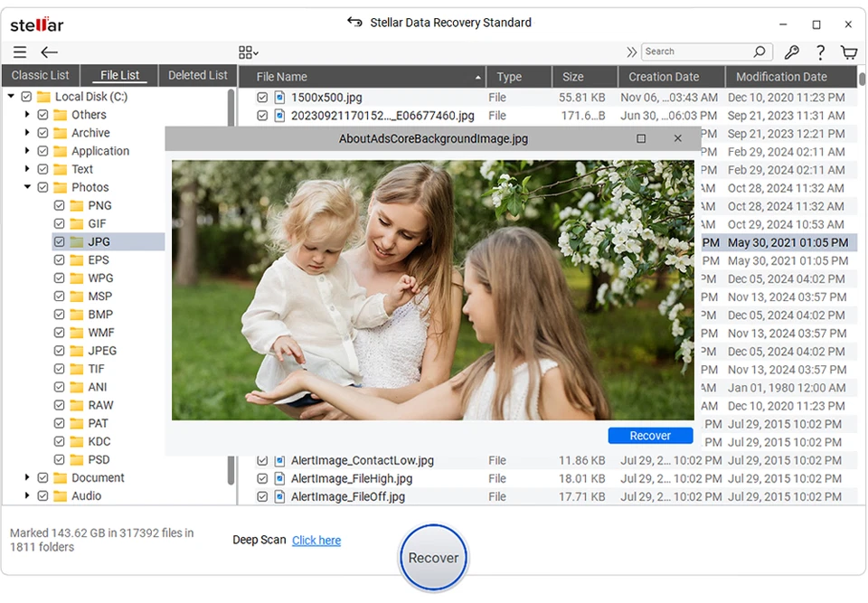Click the Recover button in the preview window

tap(650, 435)
